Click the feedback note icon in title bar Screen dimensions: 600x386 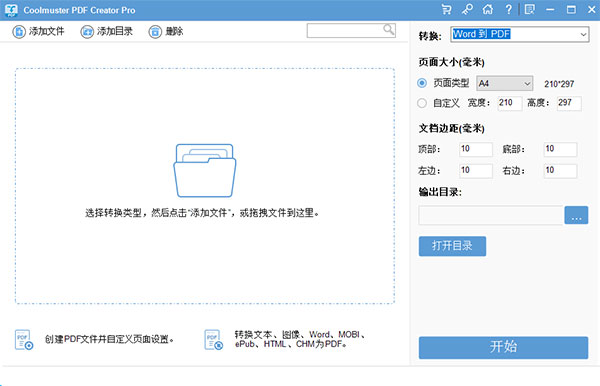530,9
